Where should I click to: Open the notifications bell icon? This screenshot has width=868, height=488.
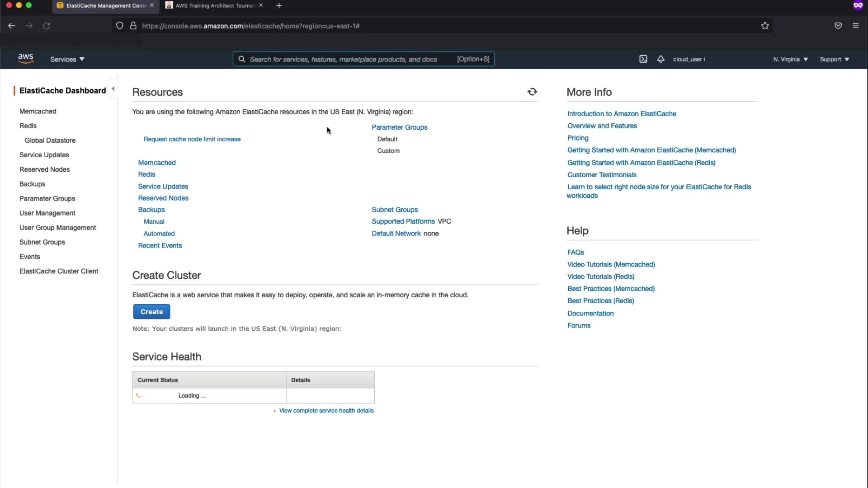(660, 59)
